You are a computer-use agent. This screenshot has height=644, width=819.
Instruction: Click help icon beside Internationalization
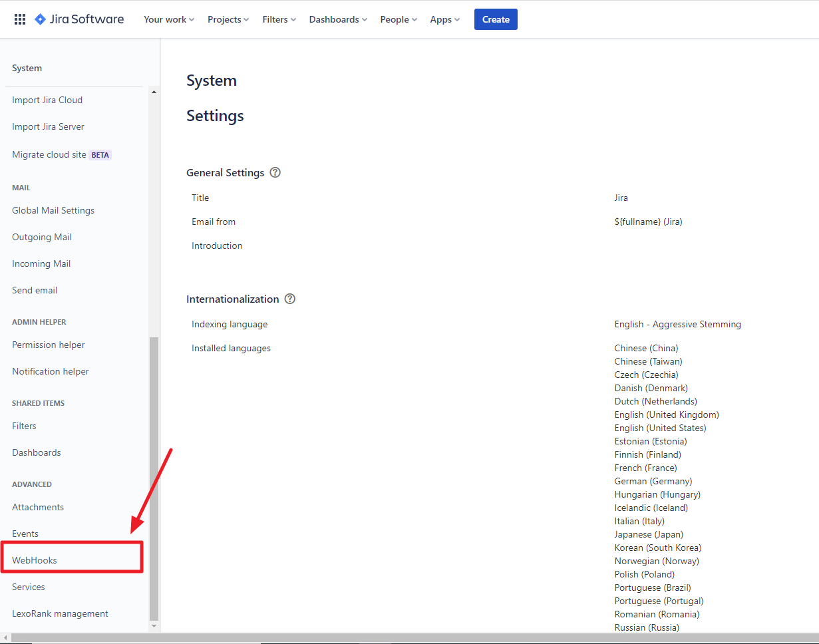[x=289, y=299]
